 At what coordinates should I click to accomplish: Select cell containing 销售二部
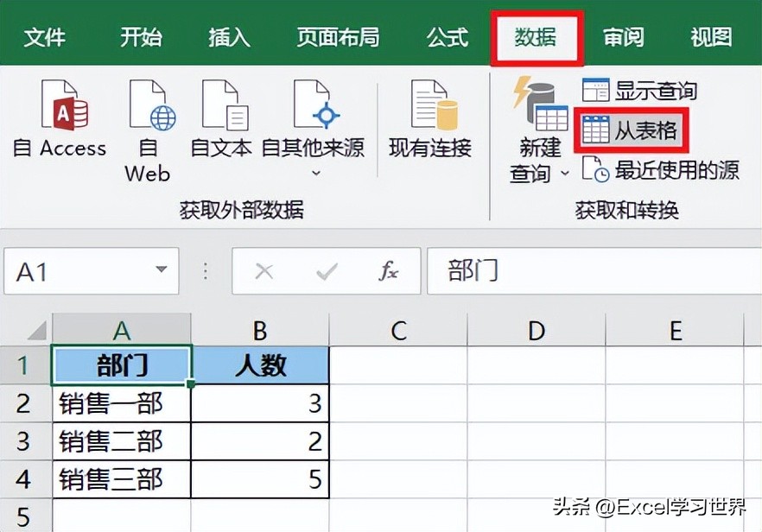point(122,441)
